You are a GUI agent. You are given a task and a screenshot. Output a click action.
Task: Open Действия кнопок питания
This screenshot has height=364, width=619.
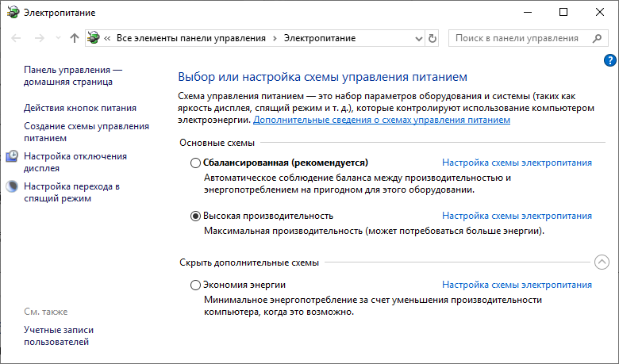[x=80, y=108]
